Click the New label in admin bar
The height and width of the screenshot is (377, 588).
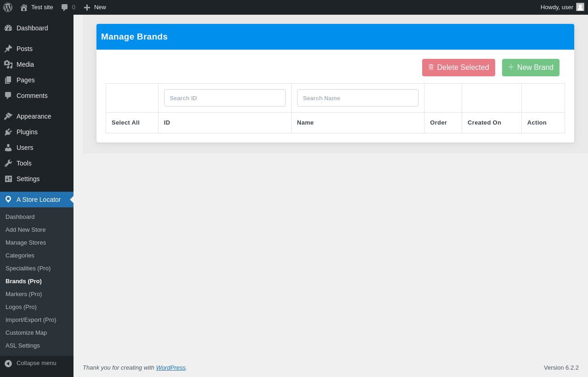pos(100,7)
